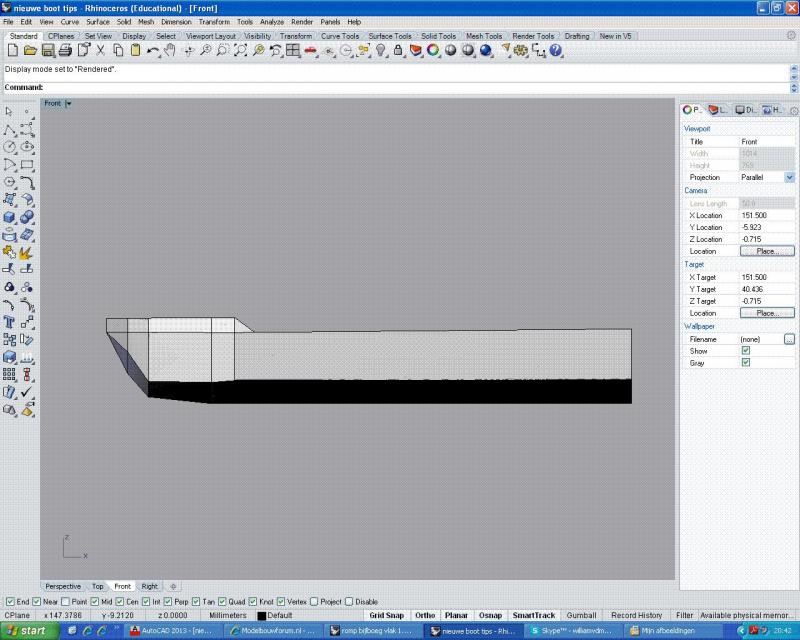Toggle the Perp osnap checkbox

pyautogui.click(x=167, y=602)
